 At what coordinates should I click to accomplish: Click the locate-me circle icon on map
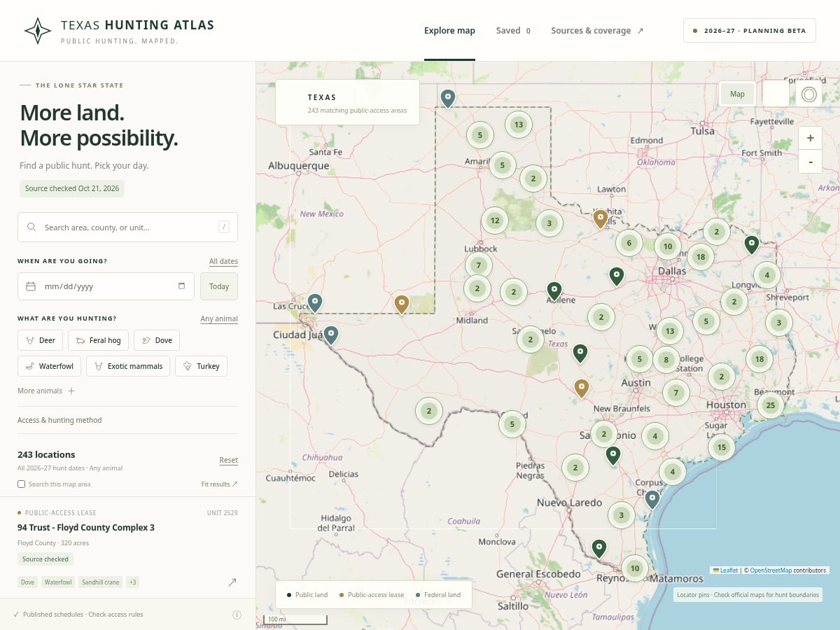coord(809,94)
